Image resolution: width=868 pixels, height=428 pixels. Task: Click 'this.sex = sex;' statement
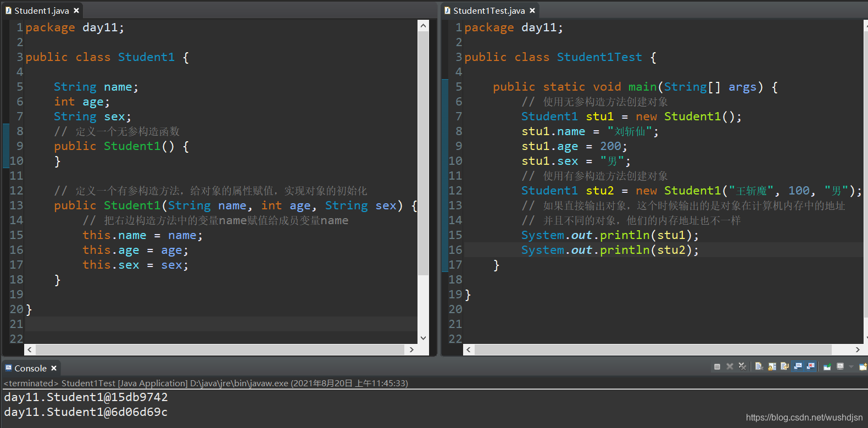pos(136,265)
